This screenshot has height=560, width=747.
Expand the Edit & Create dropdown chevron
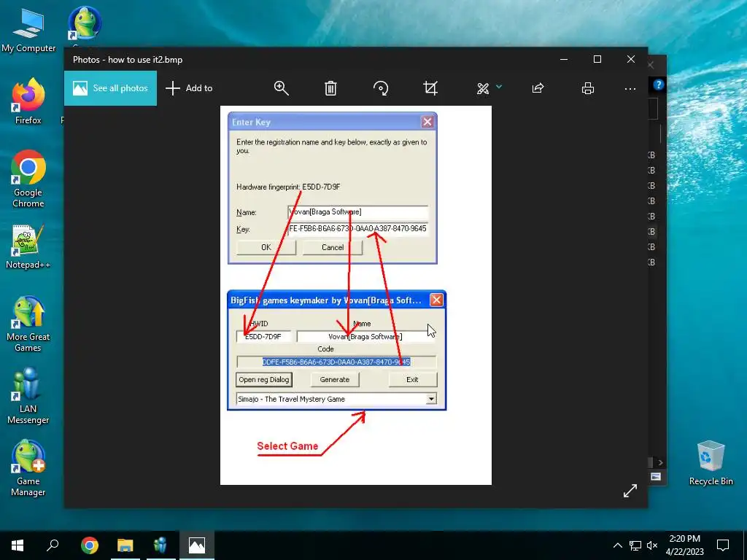tap(499, 87)
